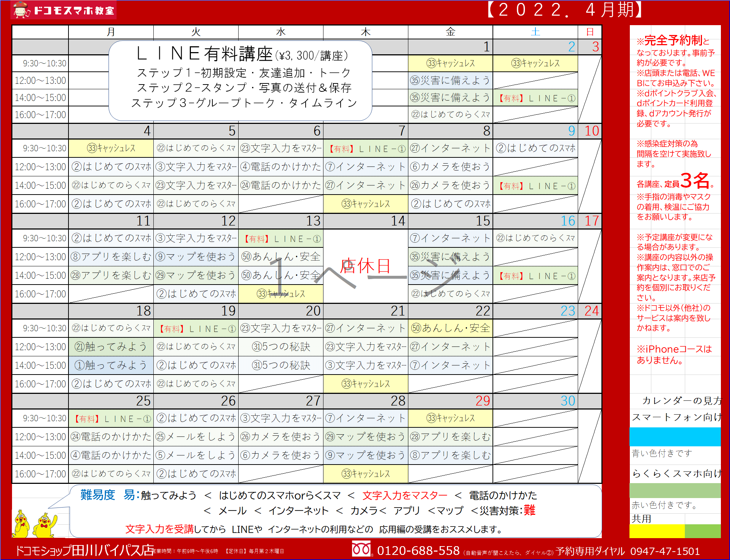Image resolution: width=730 pixels, height=560 pixels.
Task: Click the yellow shared-use legend swatch
Action: tap(657, 531)
